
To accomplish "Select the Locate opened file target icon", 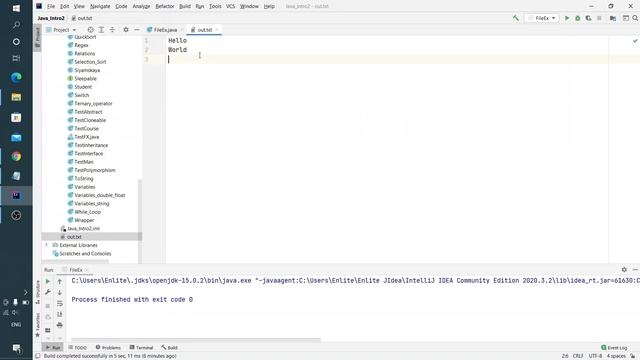I will 90,30.
